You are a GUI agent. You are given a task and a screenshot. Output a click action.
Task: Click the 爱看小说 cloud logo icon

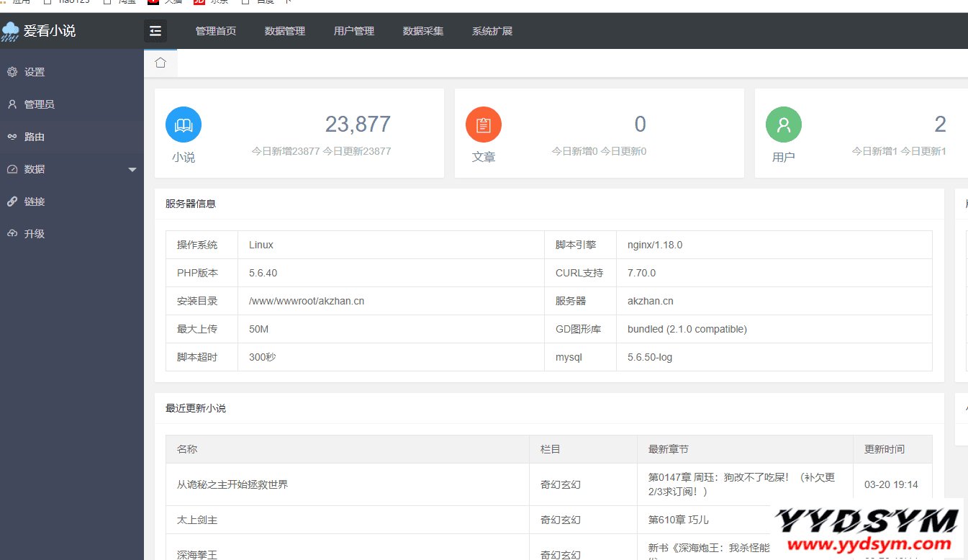point(10,31)
